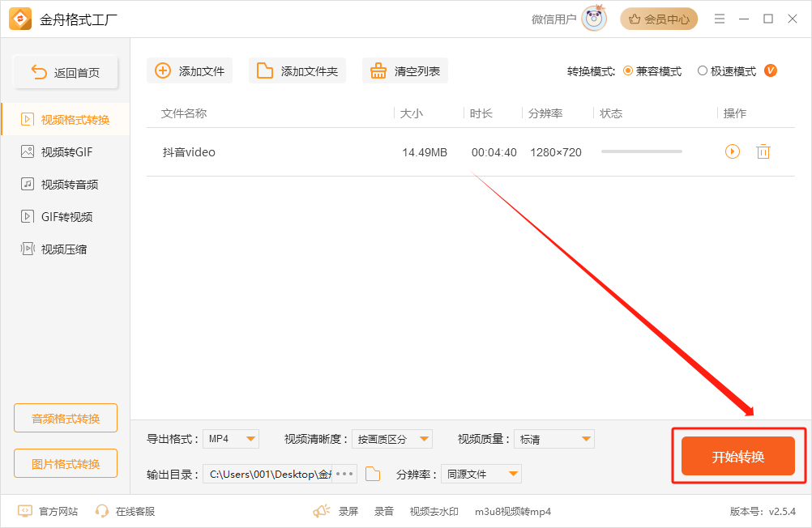Open the 图片格式转换 section
Image resolution: width=812 pixels, height=528 pixels.
coord(65,463)
